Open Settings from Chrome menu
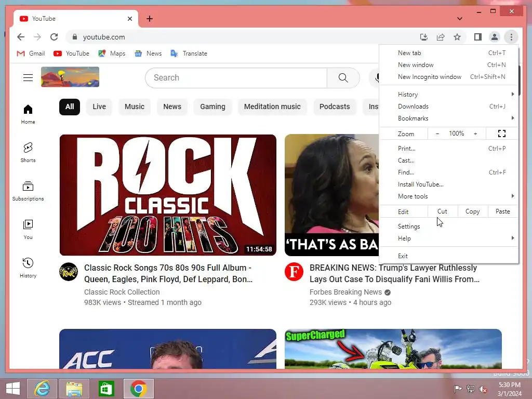 coord(449,227)
